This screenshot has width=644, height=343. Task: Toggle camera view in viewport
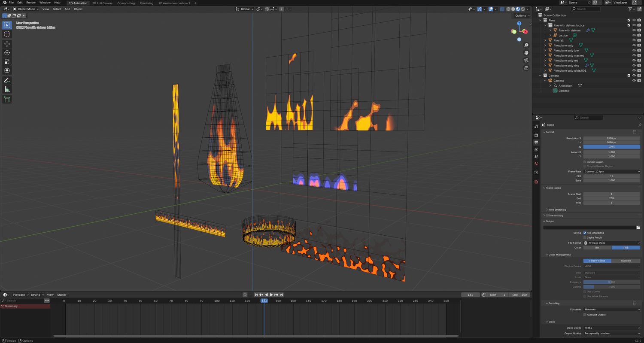(526, 61)
